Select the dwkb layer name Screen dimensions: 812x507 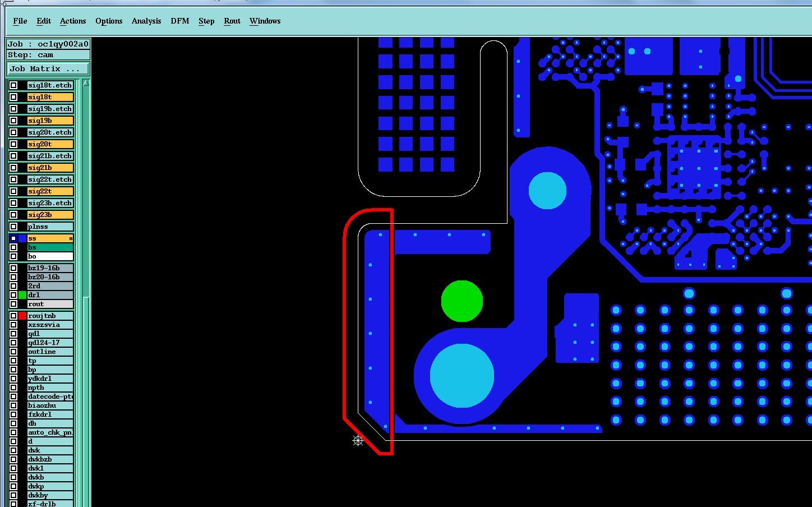point(50,477)
